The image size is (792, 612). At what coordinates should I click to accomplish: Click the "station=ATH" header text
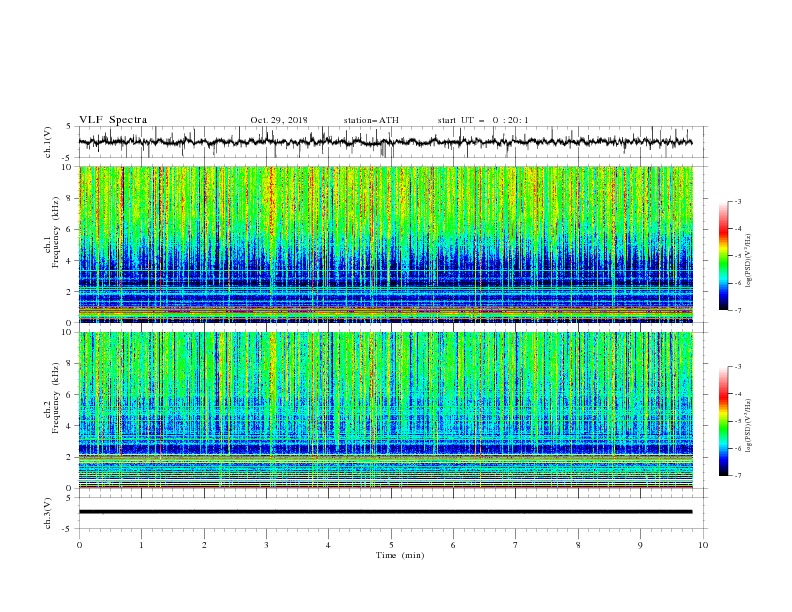(x=371, y=120)
